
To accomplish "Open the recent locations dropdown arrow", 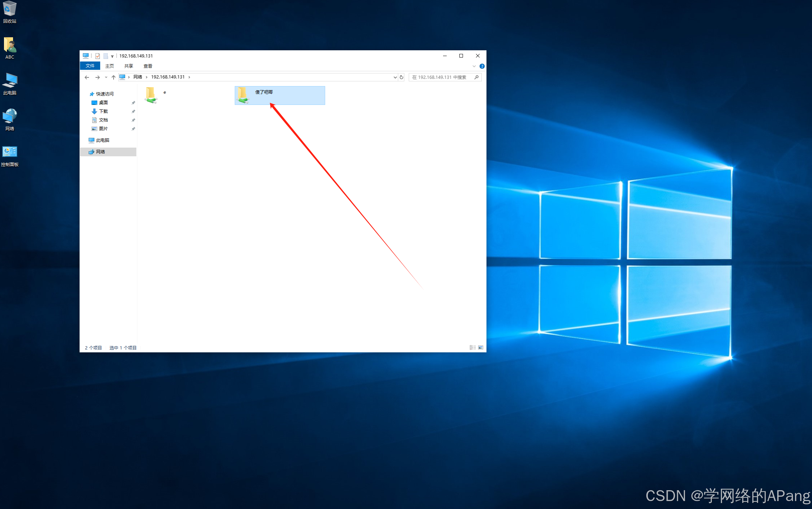I will tap(106, 77).
